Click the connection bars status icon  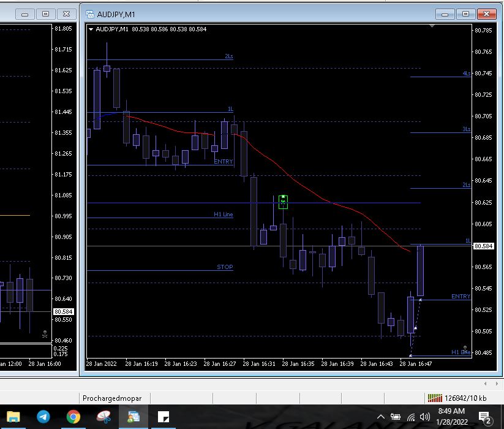pyautogui.click(x=435, y=398)
